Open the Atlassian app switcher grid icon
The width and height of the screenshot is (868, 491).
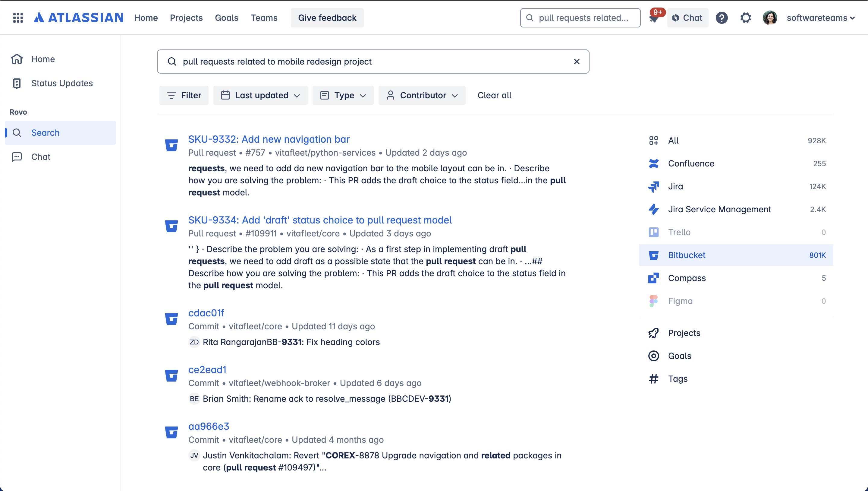[17, 17]
